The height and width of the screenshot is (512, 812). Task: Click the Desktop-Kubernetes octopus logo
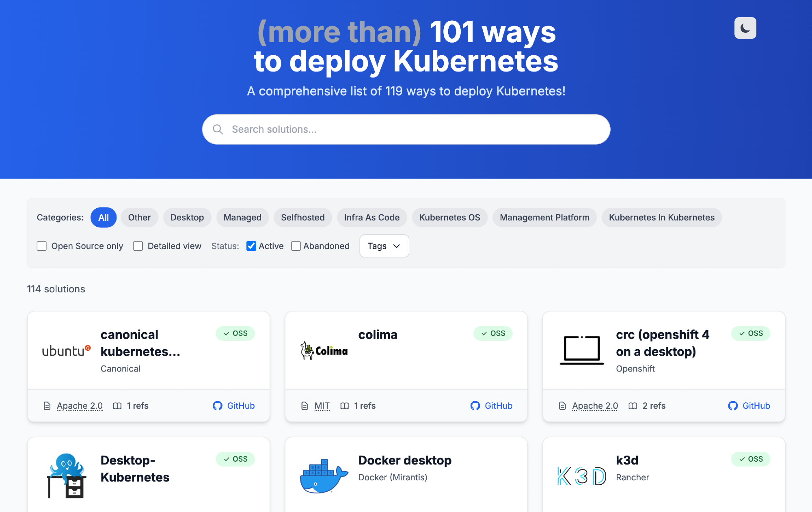pyautogui.click(x=66, y=476)
